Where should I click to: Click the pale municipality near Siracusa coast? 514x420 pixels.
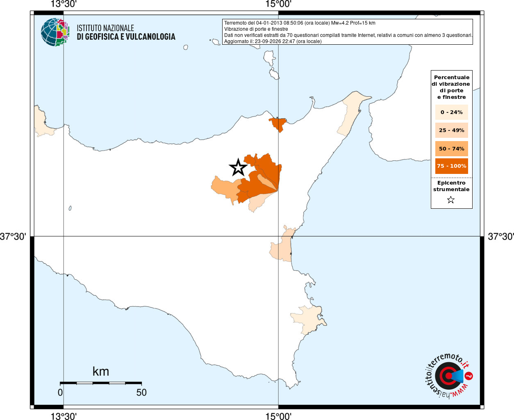(x=308, y=319)
